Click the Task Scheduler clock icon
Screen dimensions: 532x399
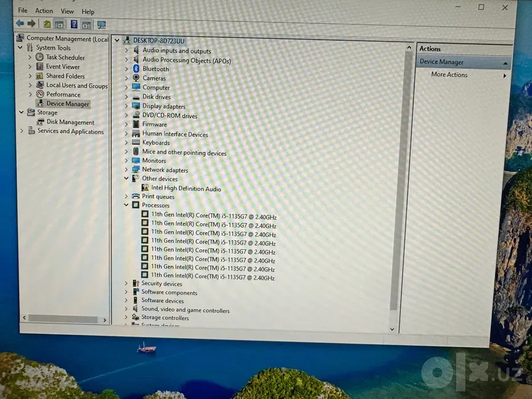coord(40,56)
